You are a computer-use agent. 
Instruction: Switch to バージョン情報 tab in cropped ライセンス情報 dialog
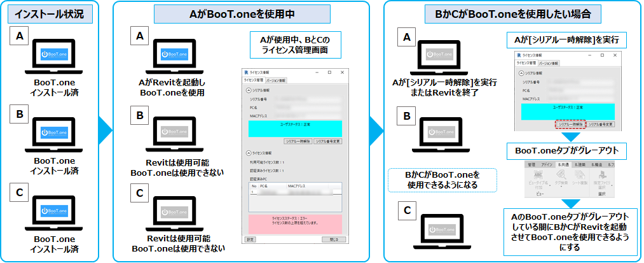(549, 64)
